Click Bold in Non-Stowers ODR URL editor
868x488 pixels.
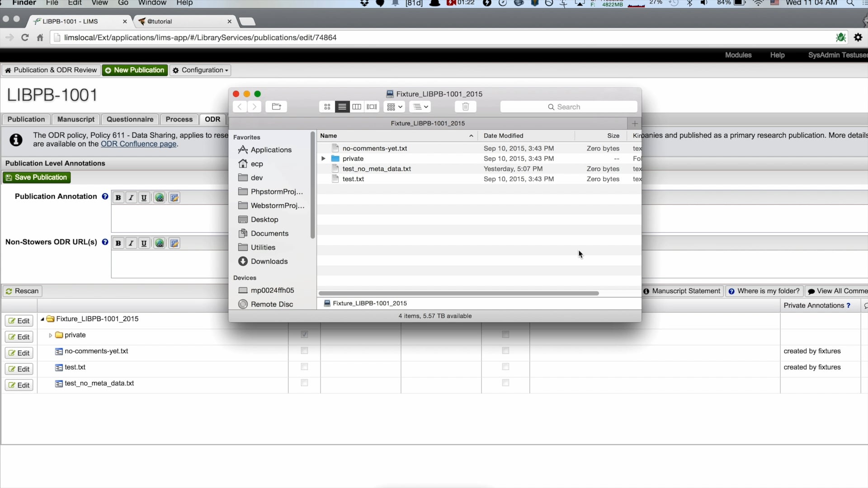[118, 244]
